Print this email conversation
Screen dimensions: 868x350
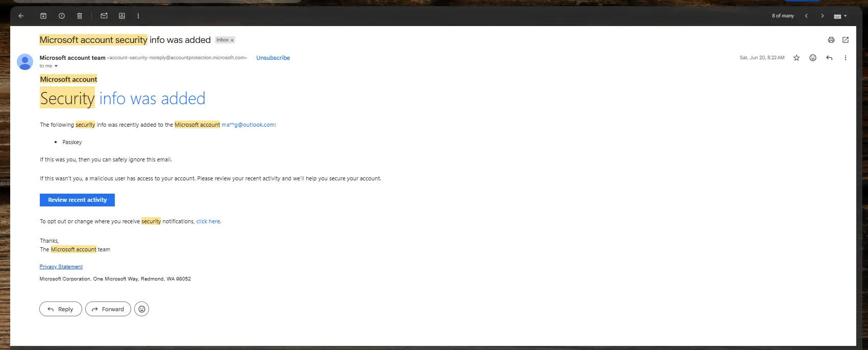[x=831, y=40]
